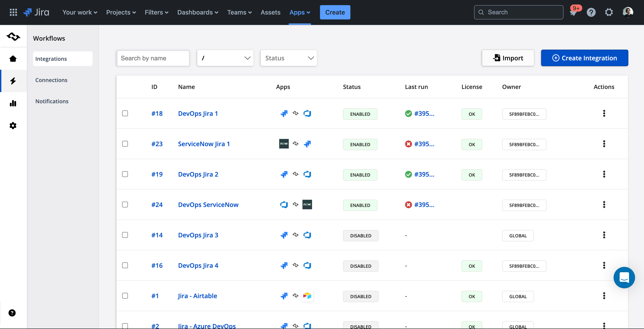Open Assets in the top navigation
The height and width of the screenshot is (329, 644).
(270, 12)
